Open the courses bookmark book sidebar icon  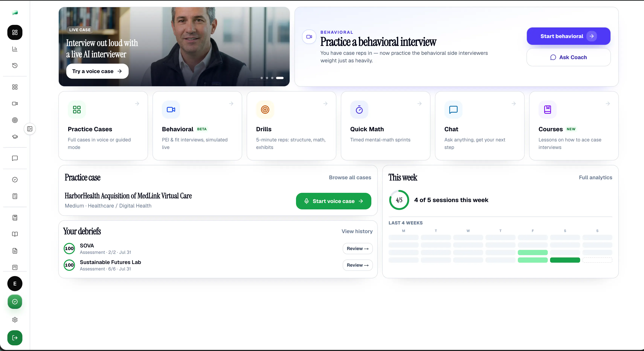pyautogui.click(x=15, y=217)
